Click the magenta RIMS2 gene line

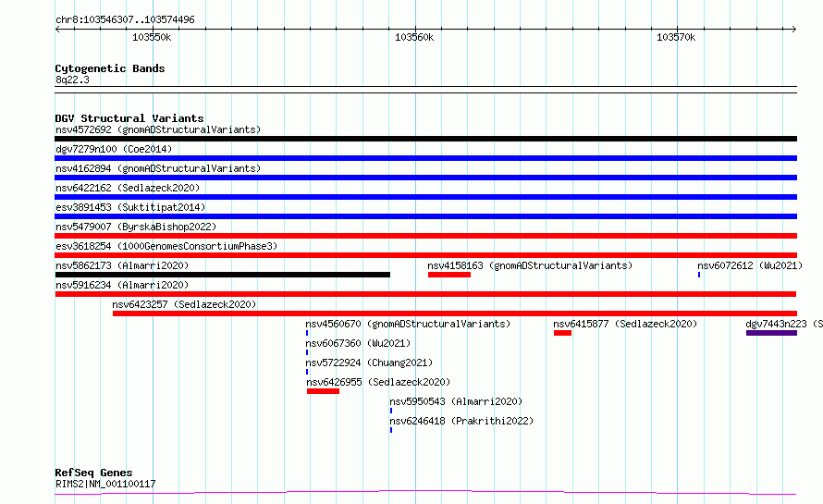[425, 493]
